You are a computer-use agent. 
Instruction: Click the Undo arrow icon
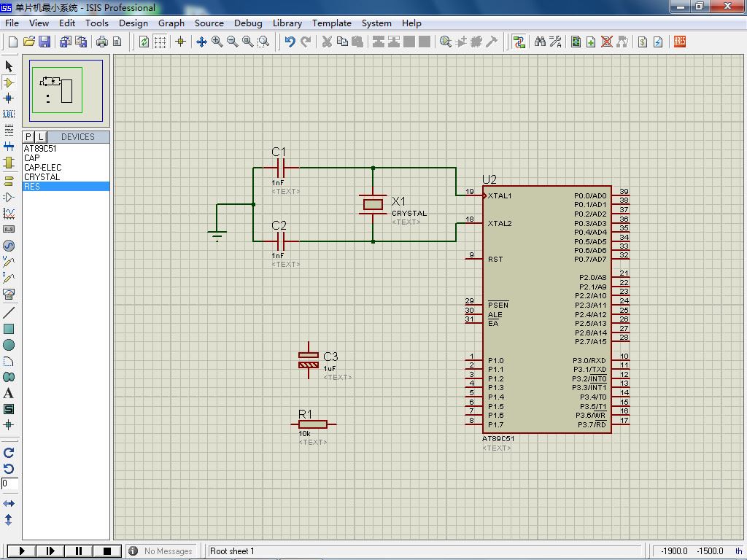click(290, 42)
